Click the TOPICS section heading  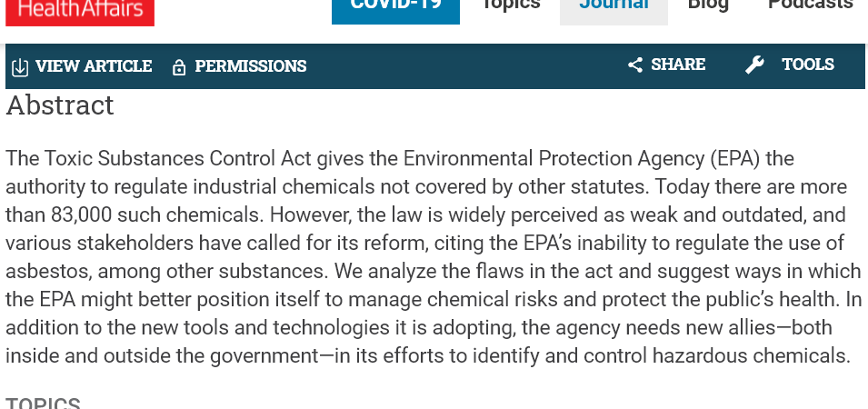(x=44, y=403)
